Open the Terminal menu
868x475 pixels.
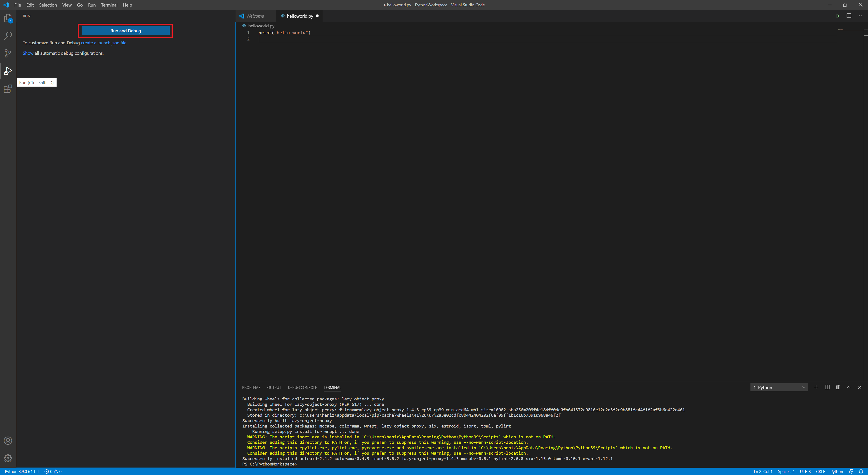pos(109,5)
